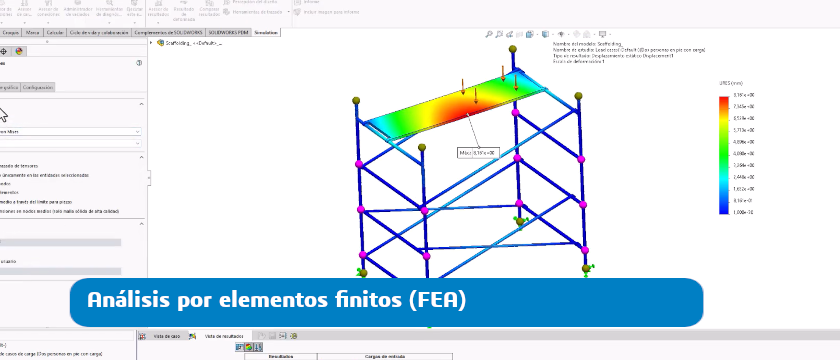Viewport: 840px width, 360px height.
Task: Click the 'límite para pieza' option label
Action: coord(36,202)
